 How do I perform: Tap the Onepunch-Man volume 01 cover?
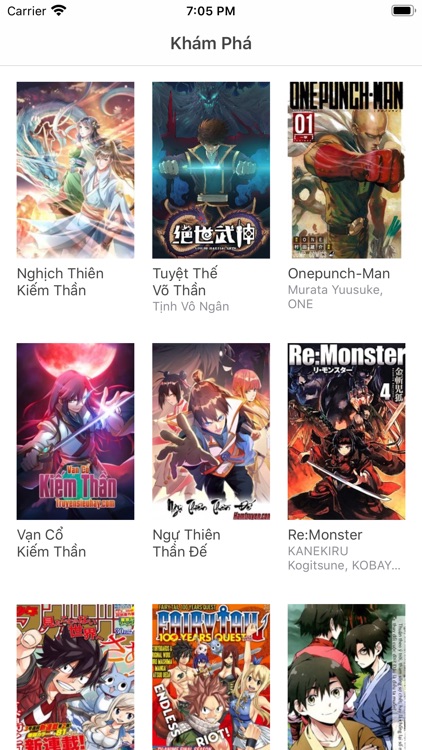tap(346, 170)
